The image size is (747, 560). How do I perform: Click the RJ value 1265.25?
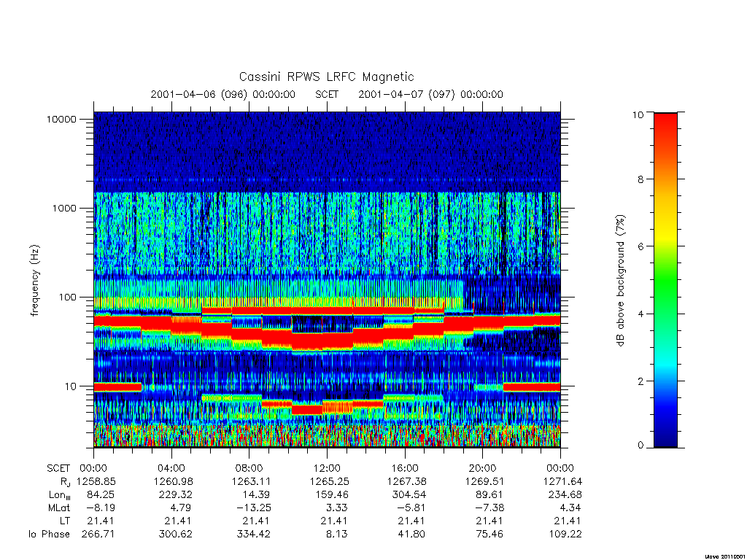point(329,481)
